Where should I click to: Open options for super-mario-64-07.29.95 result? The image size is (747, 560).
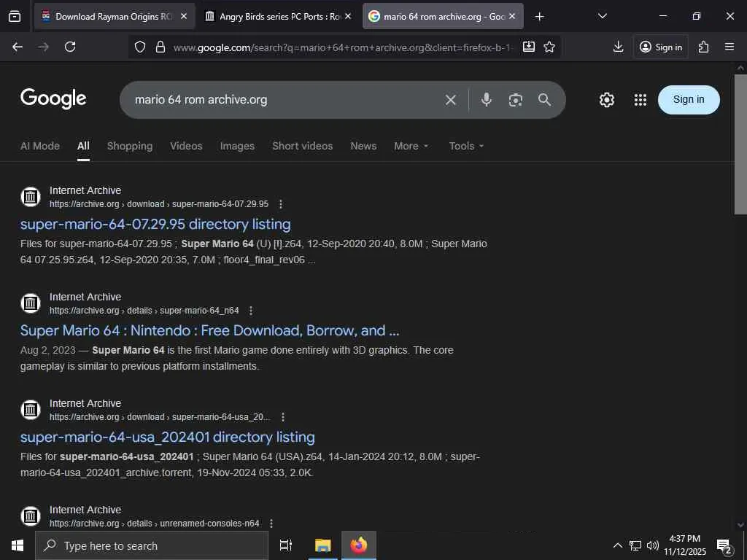[x=281, y=204]
